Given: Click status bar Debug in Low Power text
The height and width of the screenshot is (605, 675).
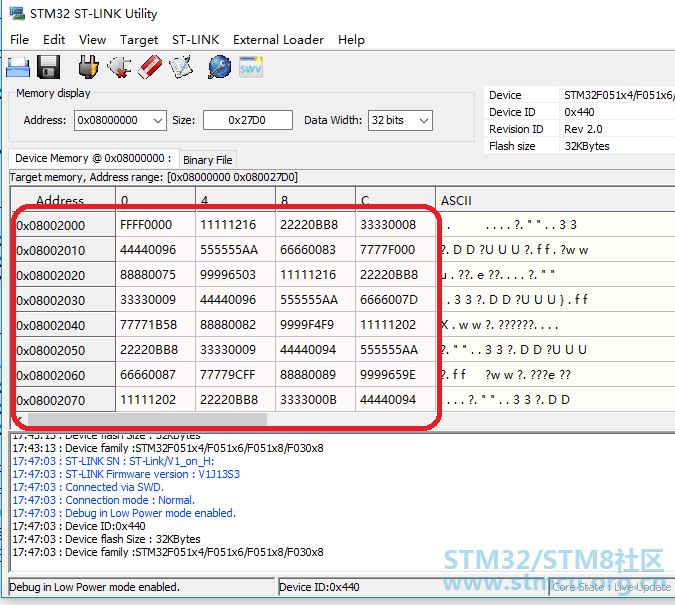Looking at the screenshot, I should (x=94, y=587).
